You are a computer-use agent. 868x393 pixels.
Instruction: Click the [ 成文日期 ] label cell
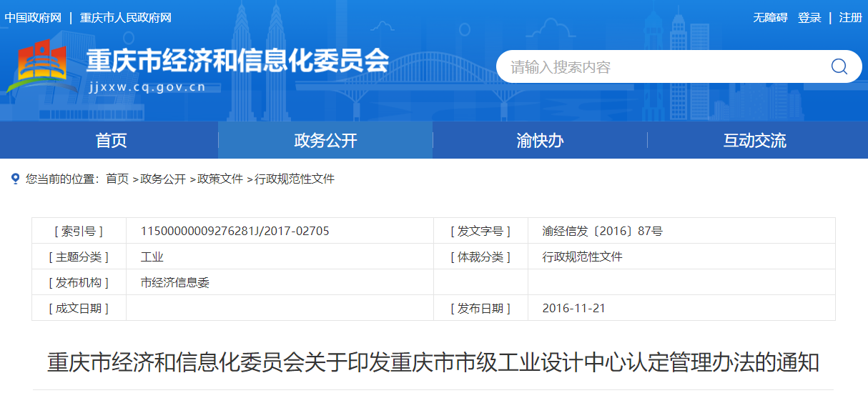[x=79, y=308]
